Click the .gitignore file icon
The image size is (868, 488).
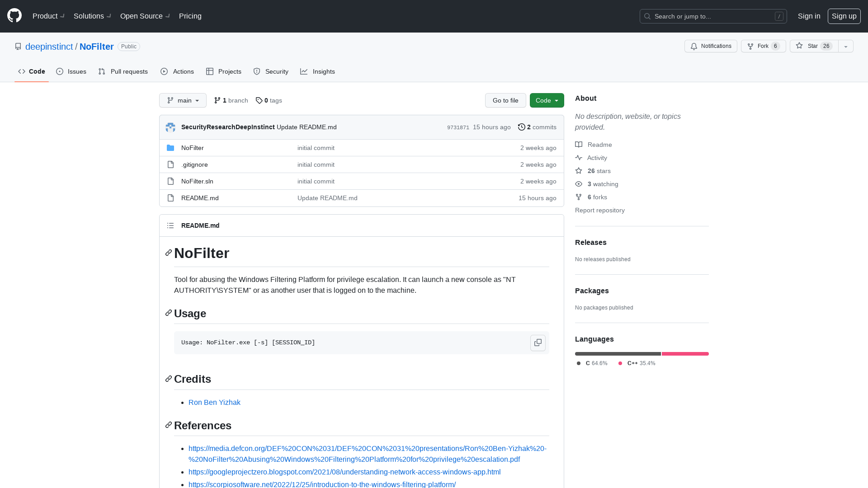(x=170, y=164)
